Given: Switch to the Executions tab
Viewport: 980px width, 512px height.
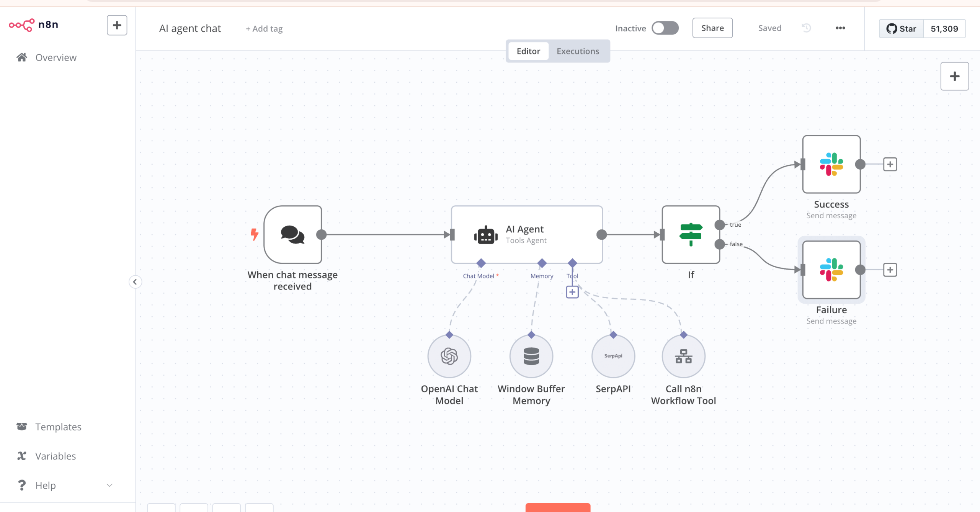Looking at the screenshot, I should [578, 51].
